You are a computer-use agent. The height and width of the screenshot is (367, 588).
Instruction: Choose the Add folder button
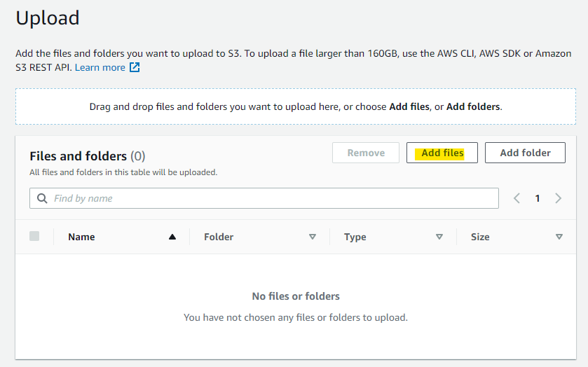[525, 153]
